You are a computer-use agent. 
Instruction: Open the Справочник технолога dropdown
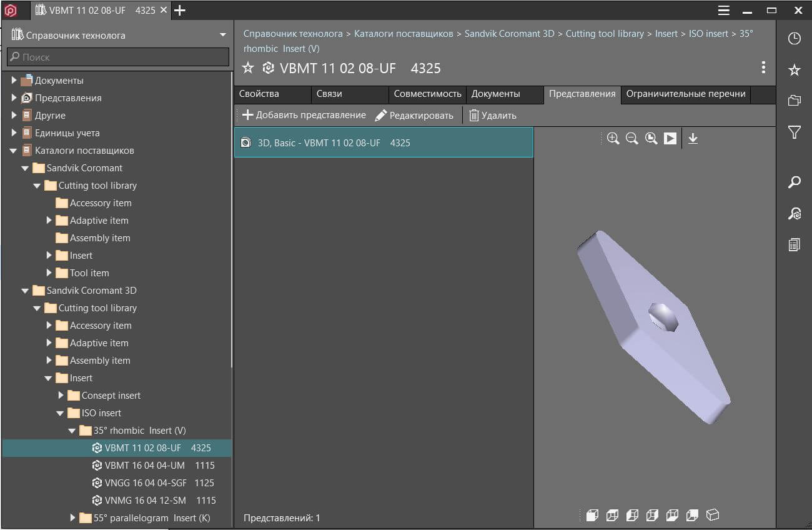[x=223, y=35]
